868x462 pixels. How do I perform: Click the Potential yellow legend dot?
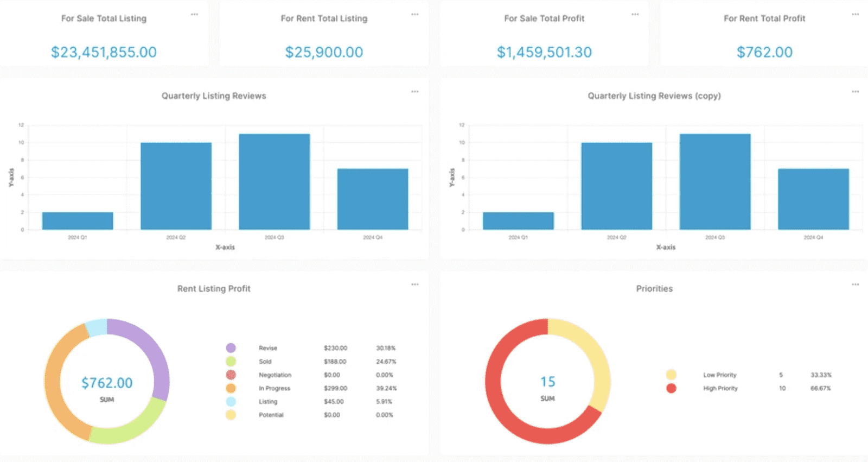click(x=231, y=415)
